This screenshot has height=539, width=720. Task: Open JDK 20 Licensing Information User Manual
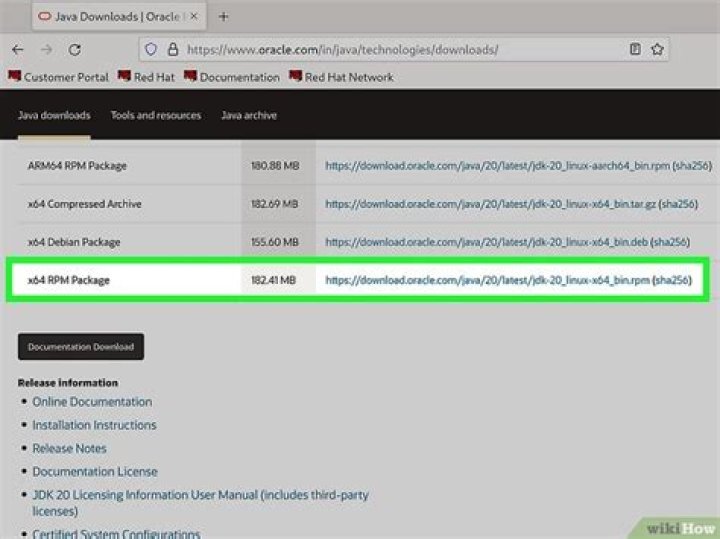[x=200, y=503]
